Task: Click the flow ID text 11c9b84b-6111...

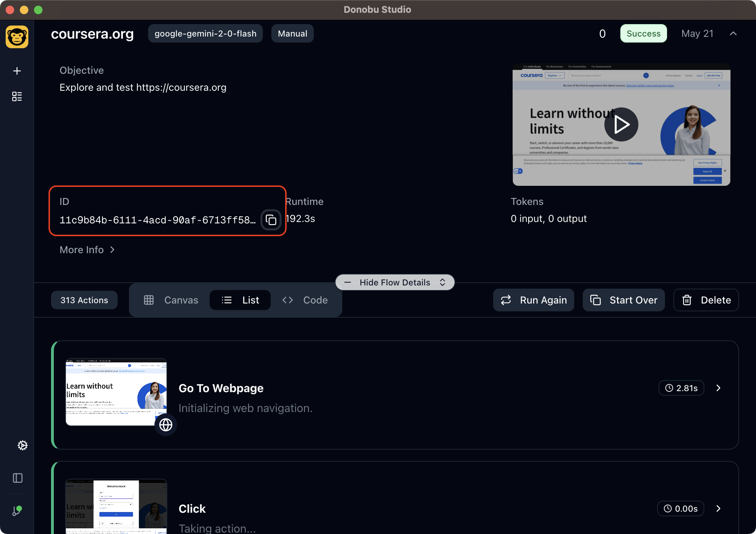Action: [158, 220]
